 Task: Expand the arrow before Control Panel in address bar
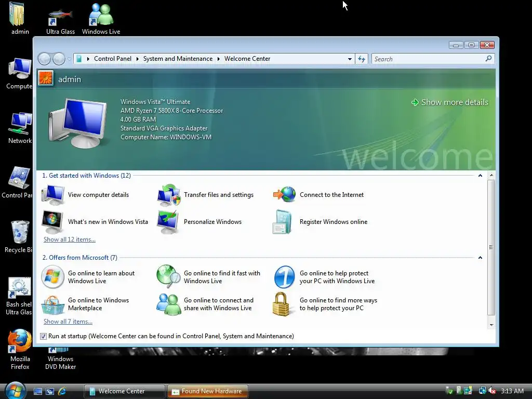[88, 59]
